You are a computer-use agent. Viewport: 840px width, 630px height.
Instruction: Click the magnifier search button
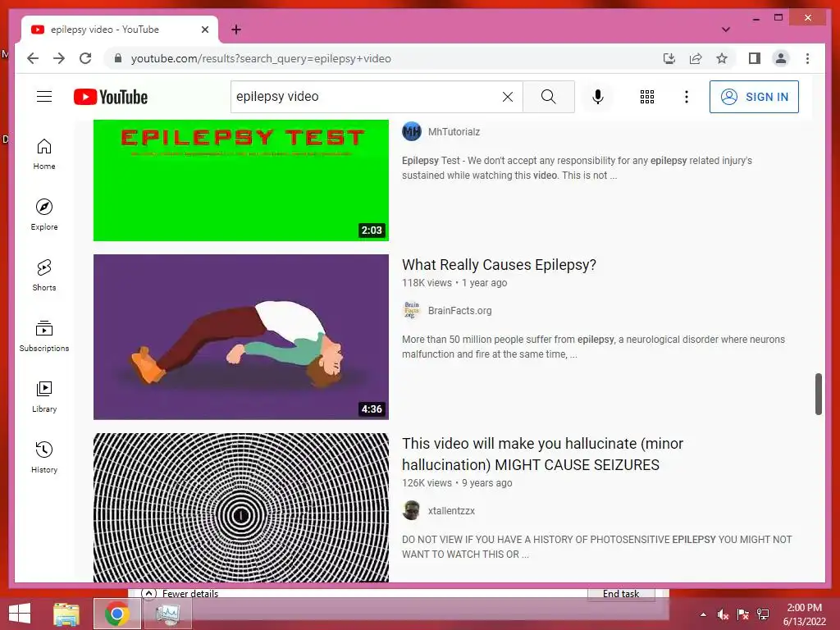point(548,97)
